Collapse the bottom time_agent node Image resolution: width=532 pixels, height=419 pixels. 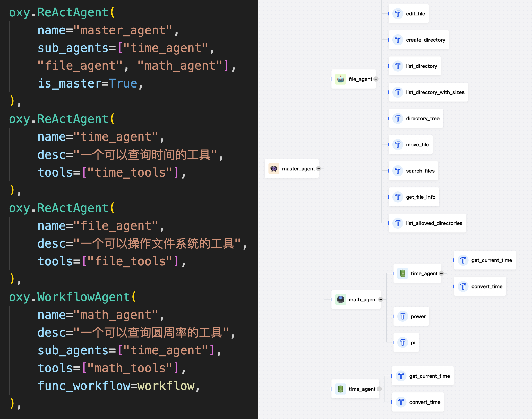tap(379, 389)
